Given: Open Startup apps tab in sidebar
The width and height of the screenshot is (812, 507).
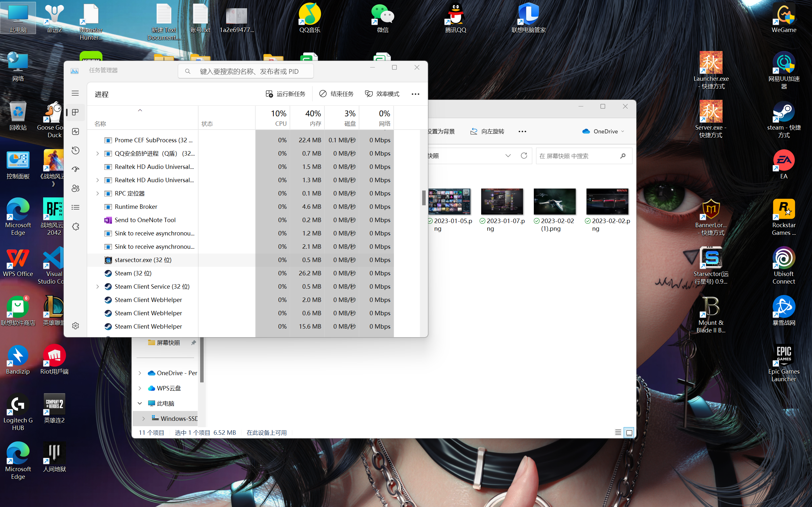Looking at the screenshot, I should (75, 169).
